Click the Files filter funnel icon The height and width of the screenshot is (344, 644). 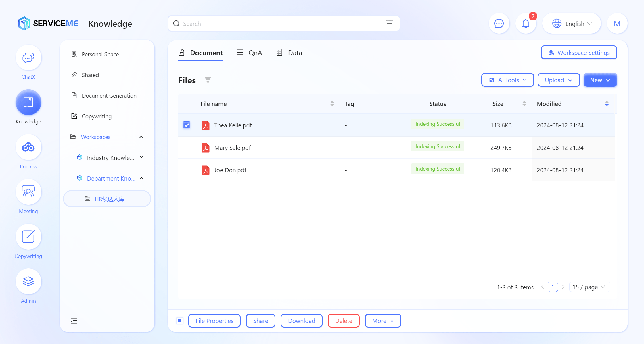208,80
